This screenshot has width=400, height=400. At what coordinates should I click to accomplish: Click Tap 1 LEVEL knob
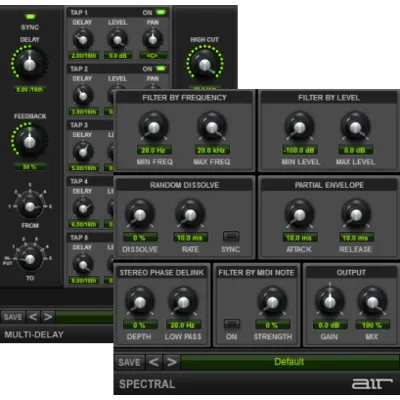pos(117,39)
